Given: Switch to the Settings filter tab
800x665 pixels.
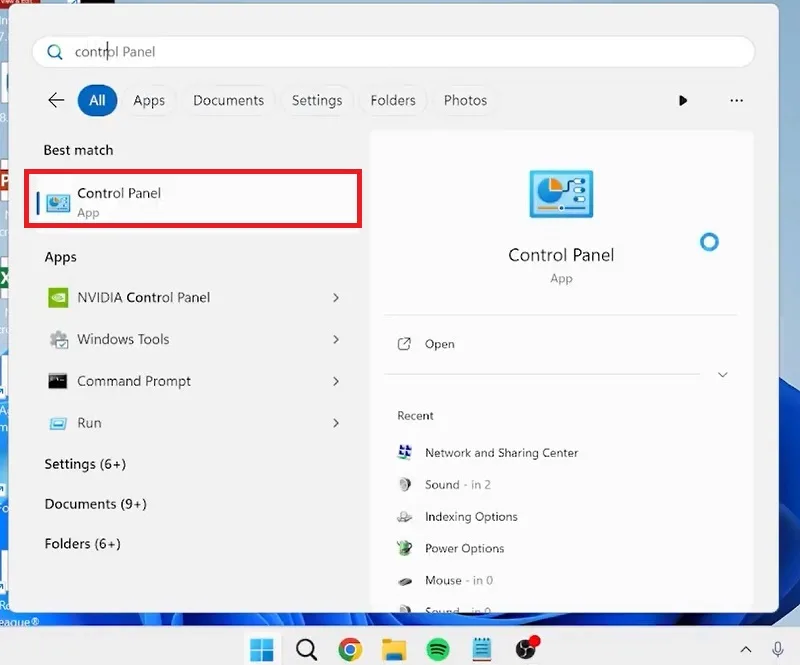Looking at the screenshot, I should (317, 100).
